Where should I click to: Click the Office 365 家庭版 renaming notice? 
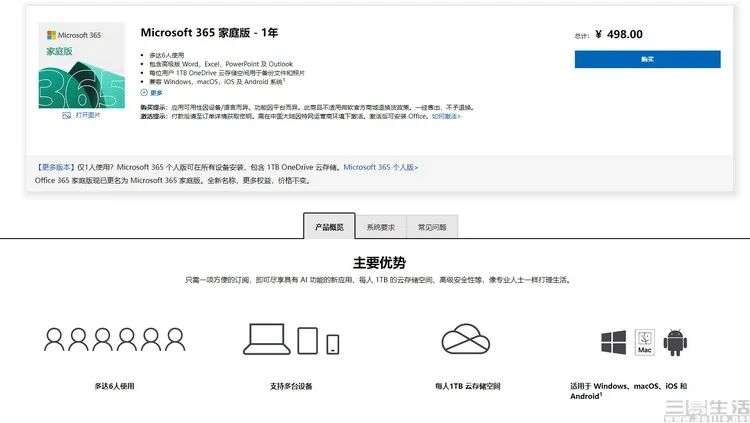(x=174, y=180)
